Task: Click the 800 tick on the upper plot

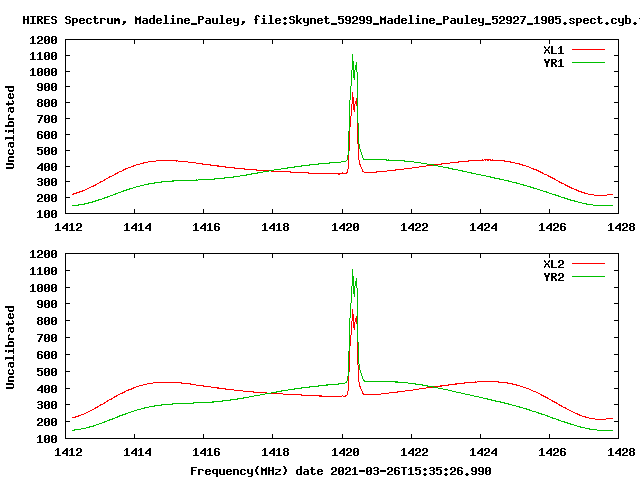Action: (47, 103)
